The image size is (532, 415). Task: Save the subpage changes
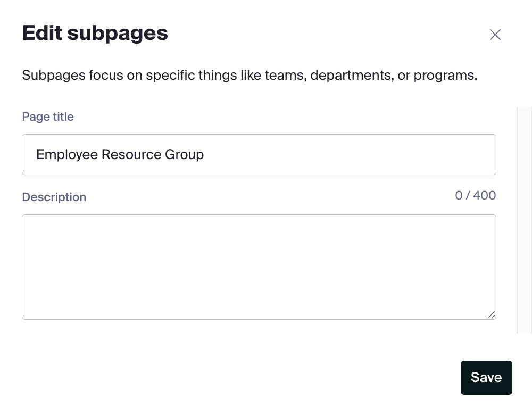[x=486, y=377]
